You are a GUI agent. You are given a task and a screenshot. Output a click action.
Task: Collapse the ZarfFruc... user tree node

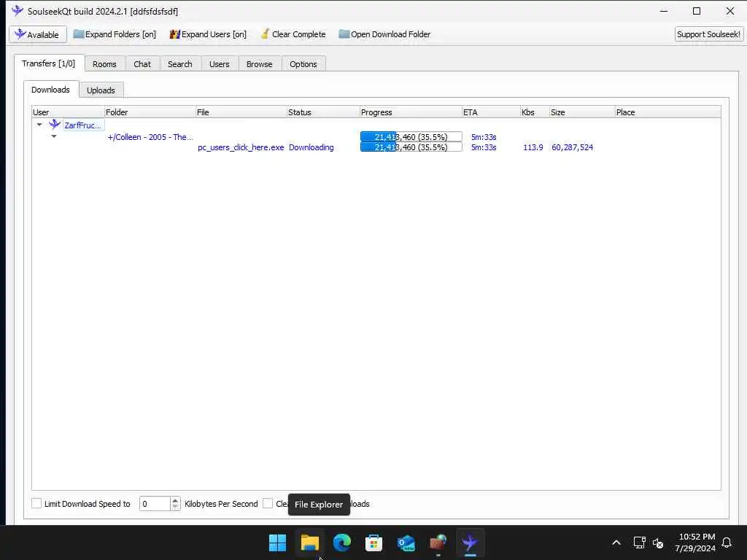[39, 125]
